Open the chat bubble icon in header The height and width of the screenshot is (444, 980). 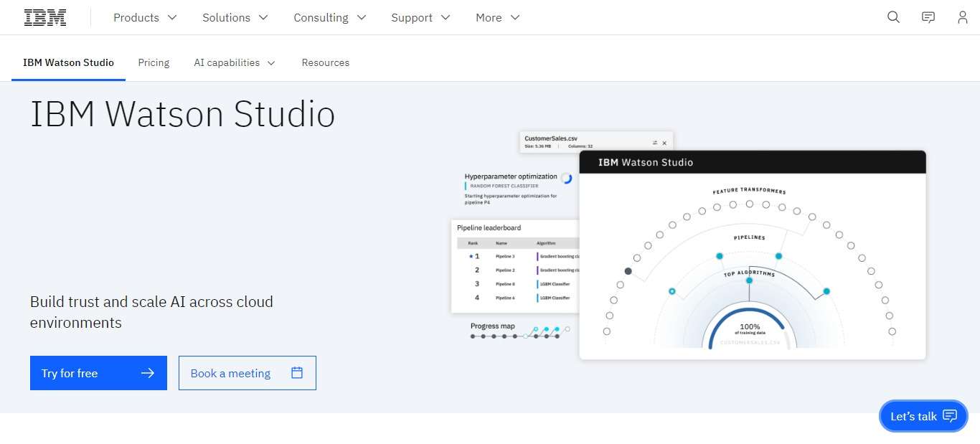click(x=928, y=17)
